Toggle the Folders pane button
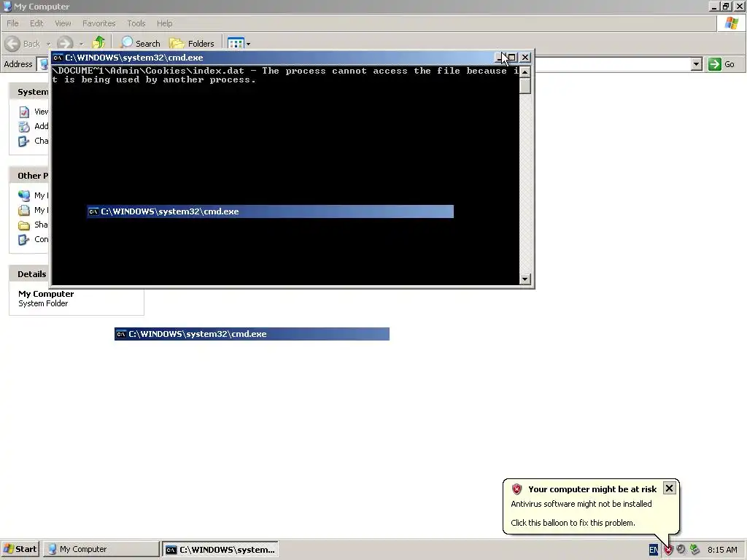This screenshot has width=747, height=560. (x=192, y=43)
